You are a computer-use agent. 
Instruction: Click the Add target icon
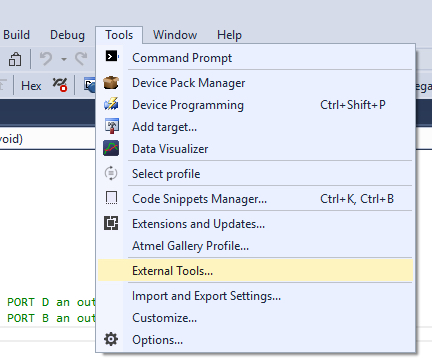111,126
